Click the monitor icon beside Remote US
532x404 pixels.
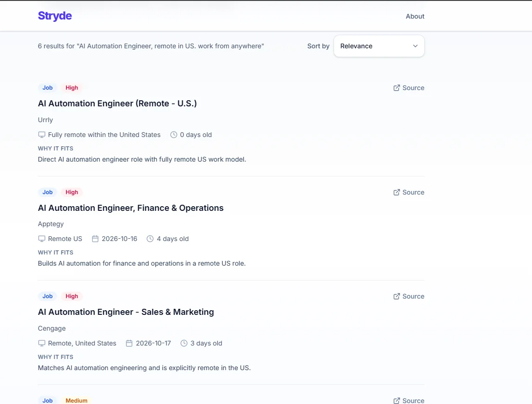pyautogui.click(x=42, y=239)
